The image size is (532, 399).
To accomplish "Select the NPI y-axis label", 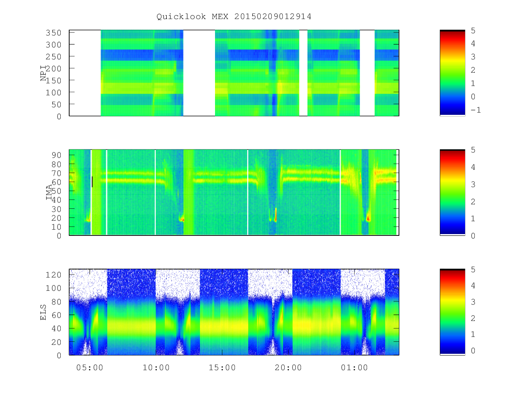I will coord(43,73).
